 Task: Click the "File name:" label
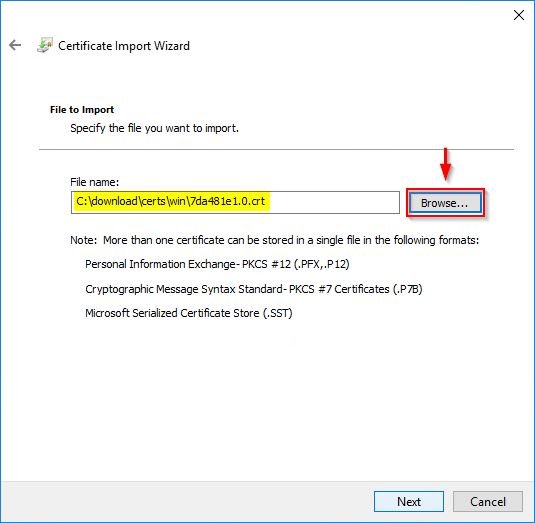pos(95,182)
